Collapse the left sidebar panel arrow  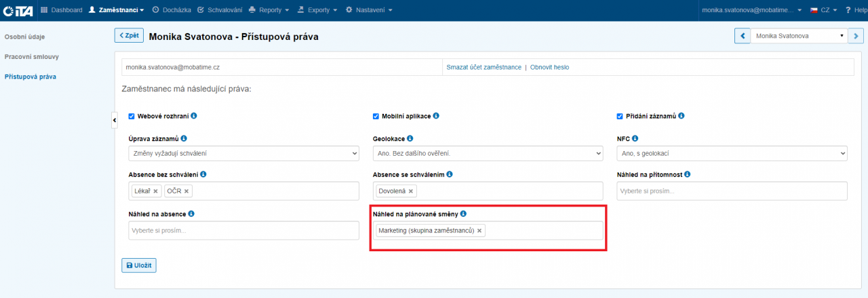pos(114,120)
